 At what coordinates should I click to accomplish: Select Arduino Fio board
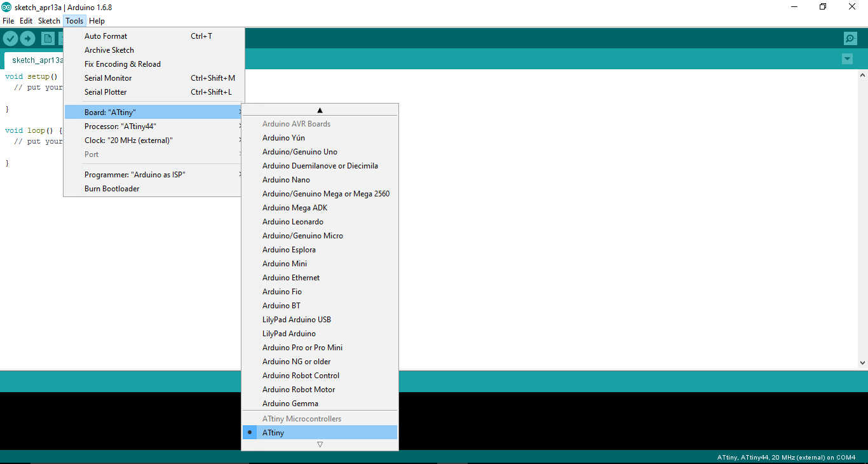click(320, 292)
